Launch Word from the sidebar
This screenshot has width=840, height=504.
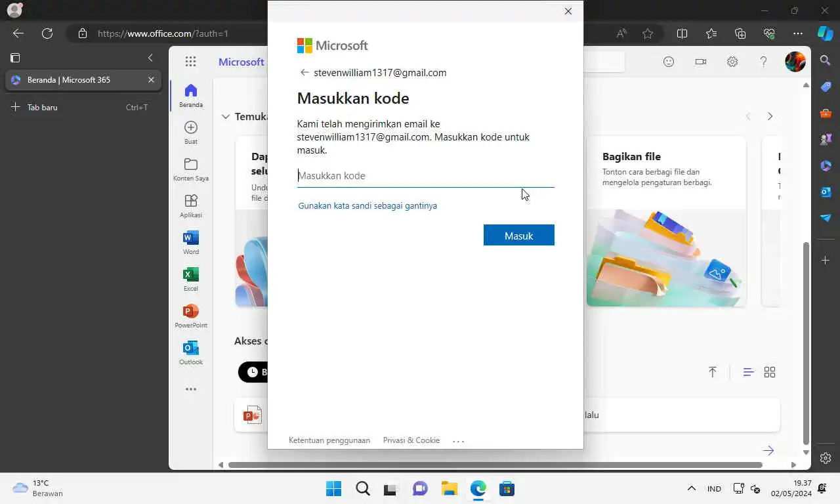coord(190,242)
